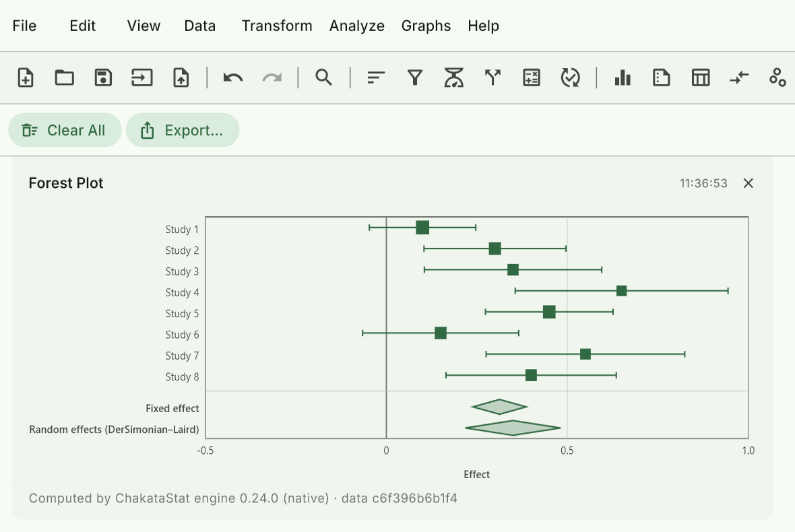
Task: Open file with folder icon
Action: point(65,77)
